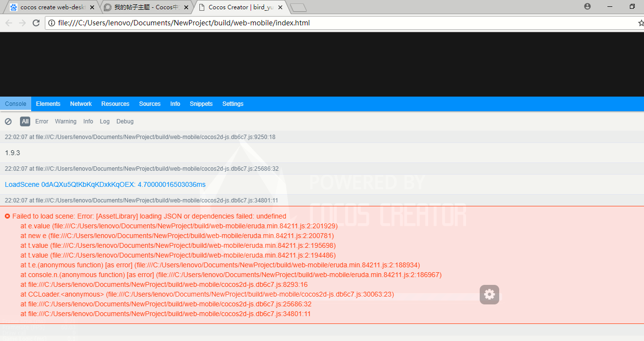Click stack line 't.value' eruda 2:195698

[x=178, y=245]
